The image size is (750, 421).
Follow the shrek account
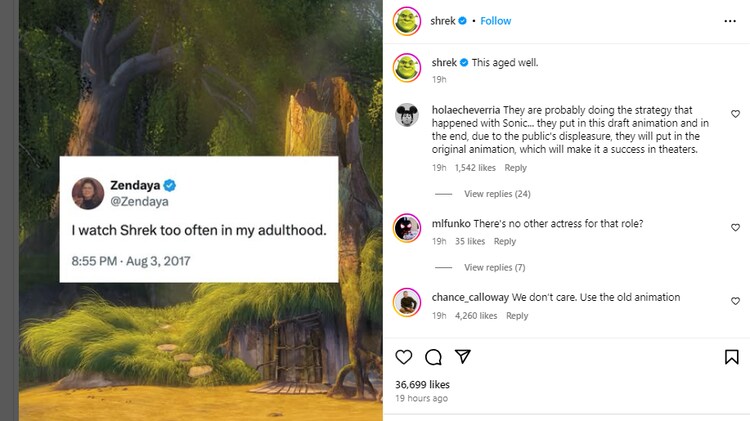[x=495, y=21]
